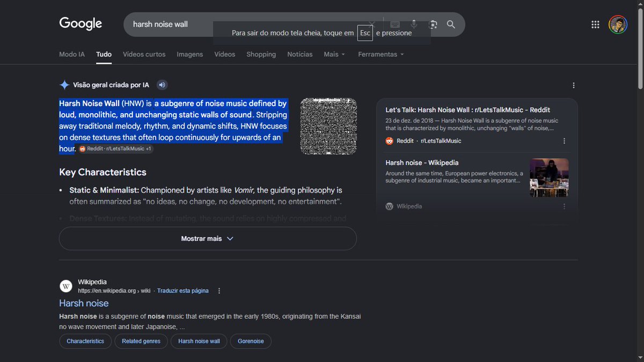Screen dimensions: 644x362
Task: Click the magnifying glass search button
Action: pyautogui.click(x=451, y=24)
